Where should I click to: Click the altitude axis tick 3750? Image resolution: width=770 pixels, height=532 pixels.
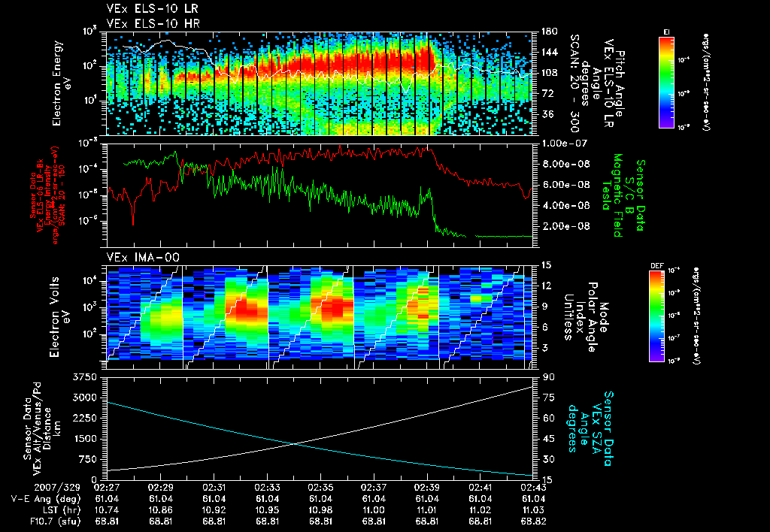[x=85, y=377]
